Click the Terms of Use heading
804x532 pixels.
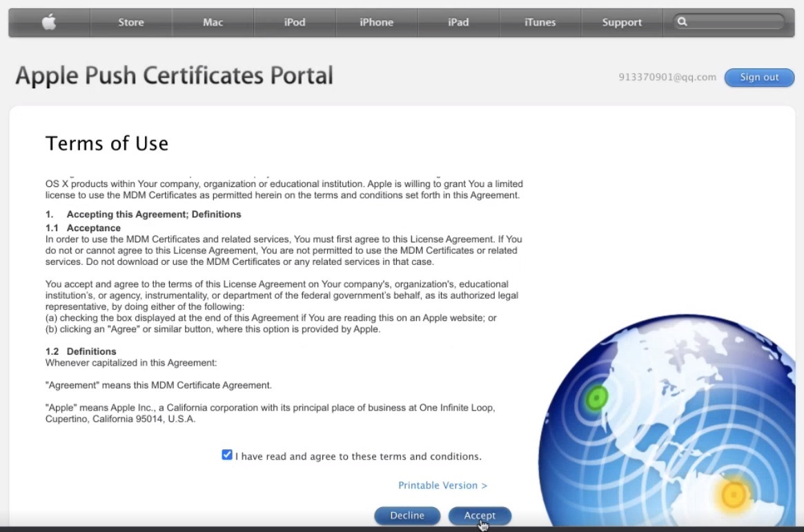pyautogui.click(x=107, y=144)
